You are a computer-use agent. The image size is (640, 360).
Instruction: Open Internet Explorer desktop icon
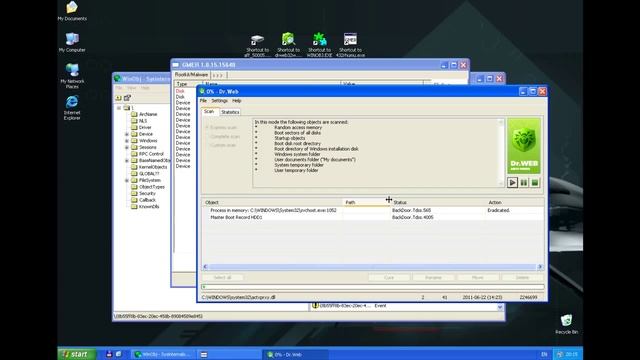tap(72, 108)
